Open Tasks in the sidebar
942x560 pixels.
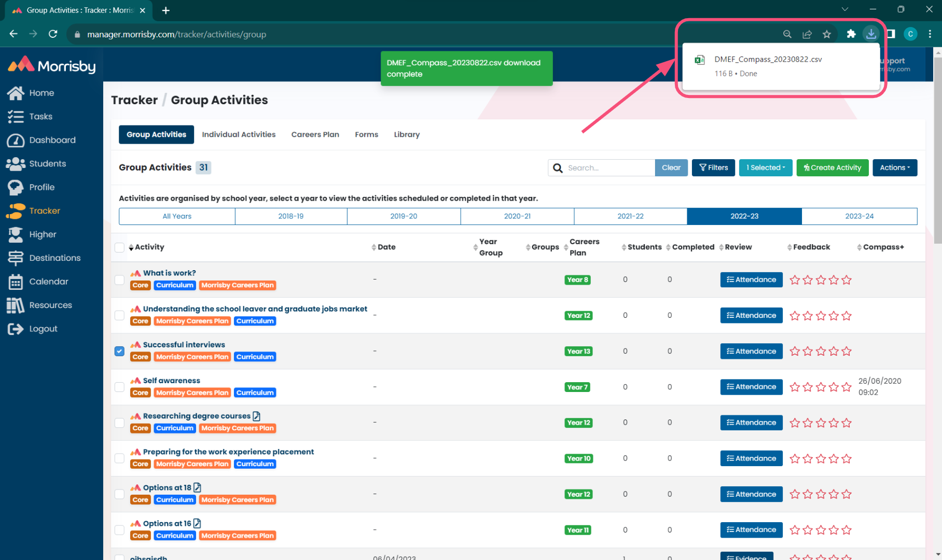coord(30,117)
